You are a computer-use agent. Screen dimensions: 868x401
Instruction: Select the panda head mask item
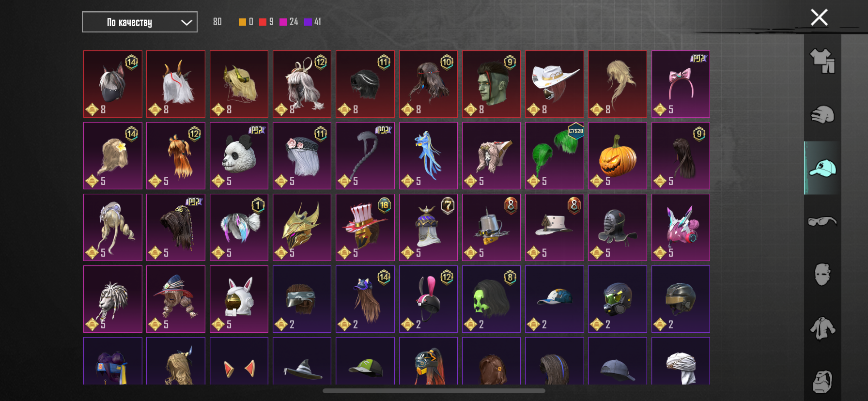click(239, 155)
